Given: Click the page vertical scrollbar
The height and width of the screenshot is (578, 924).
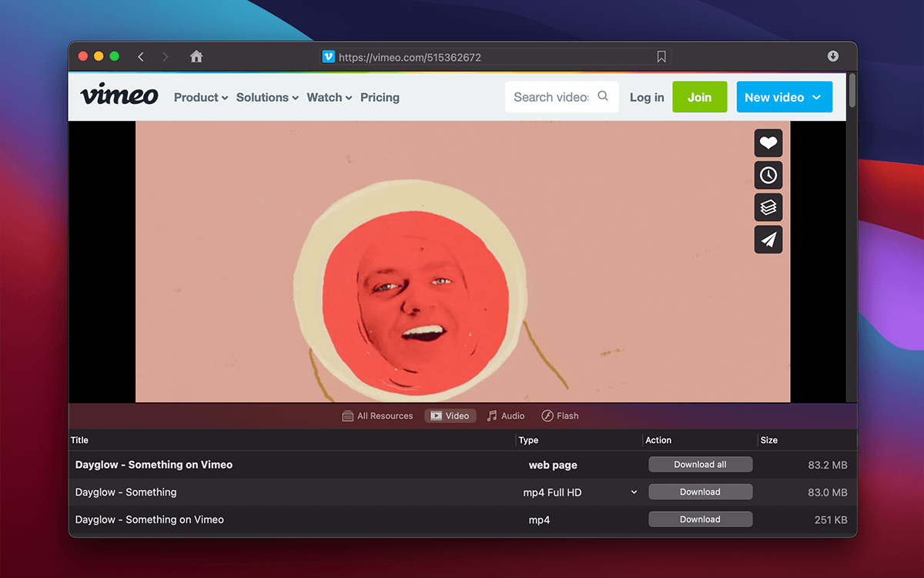Looking at the screenshot, I should (852, 91).
